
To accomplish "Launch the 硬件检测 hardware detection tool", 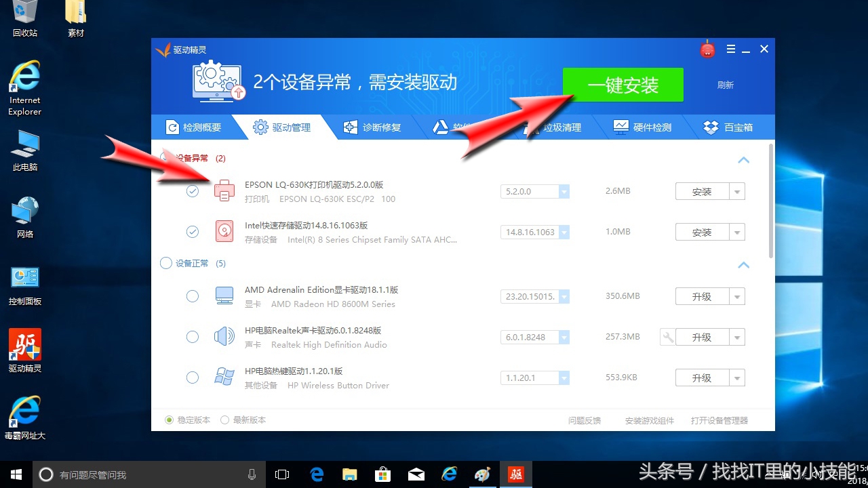I will (x=642, y=127).
